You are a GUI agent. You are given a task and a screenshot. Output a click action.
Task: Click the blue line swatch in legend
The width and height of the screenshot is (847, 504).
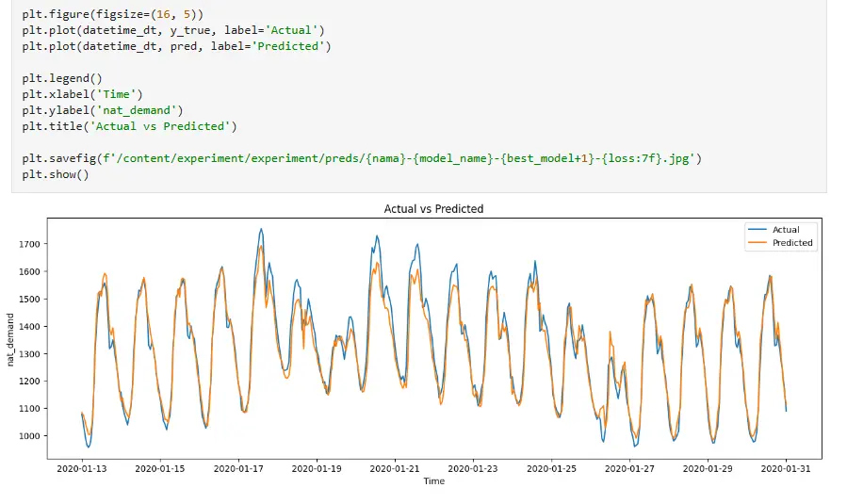757,230
